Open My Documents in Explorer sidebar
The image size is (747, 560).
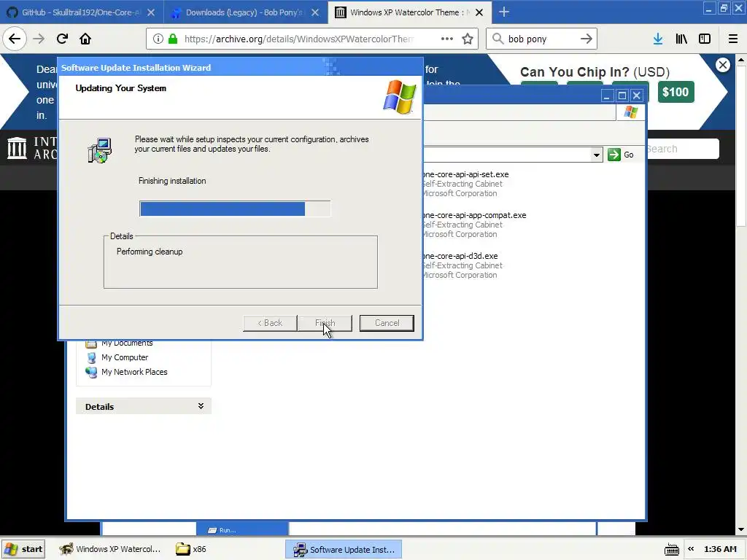click(119, 343)
